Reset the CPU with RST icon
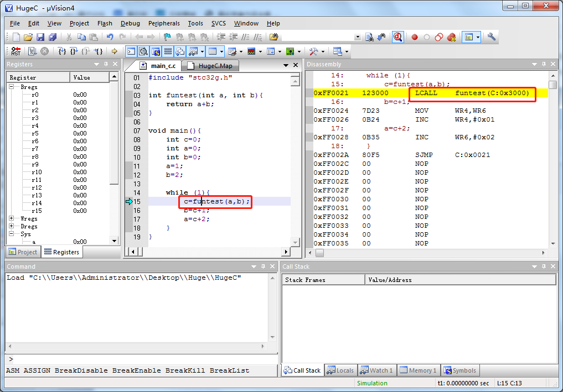Screen dimensions: 563x392 coord(16,51)
